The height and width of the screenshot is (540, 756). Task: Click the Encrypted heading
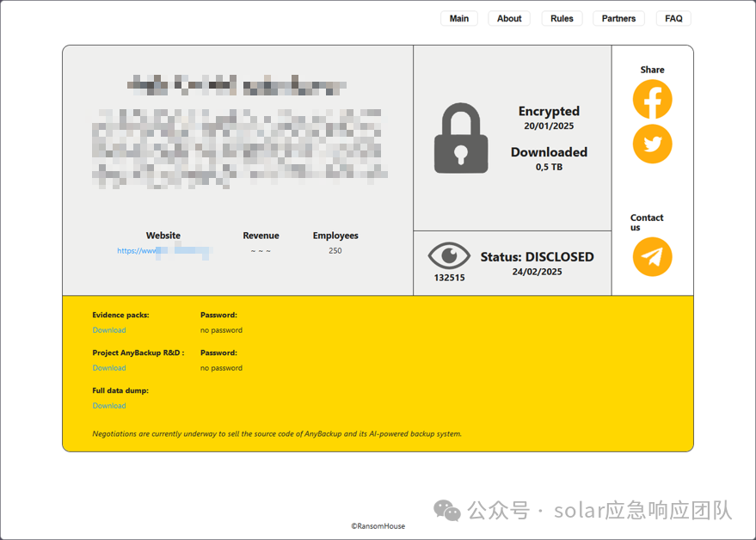pyautogui.click(x=549, y=112)
